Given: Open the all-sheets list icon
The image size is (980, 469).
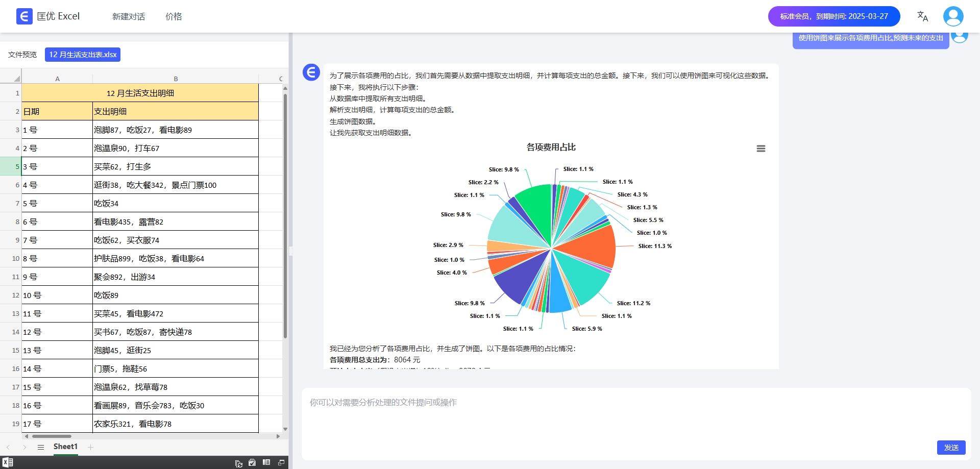Looking at the screenshot, I should point(41,447).
